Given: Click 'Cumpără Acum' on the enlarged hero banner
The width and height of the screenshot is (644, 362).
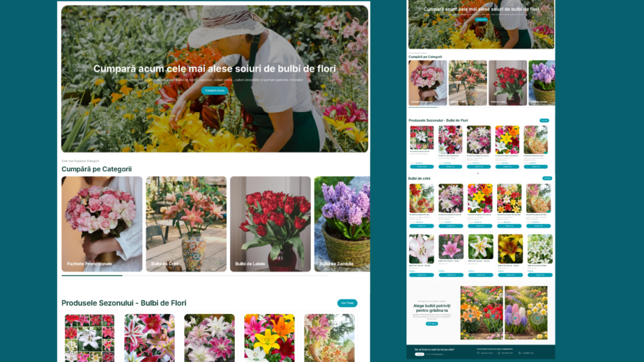Looking at the screenshot, I should [215, 90].
